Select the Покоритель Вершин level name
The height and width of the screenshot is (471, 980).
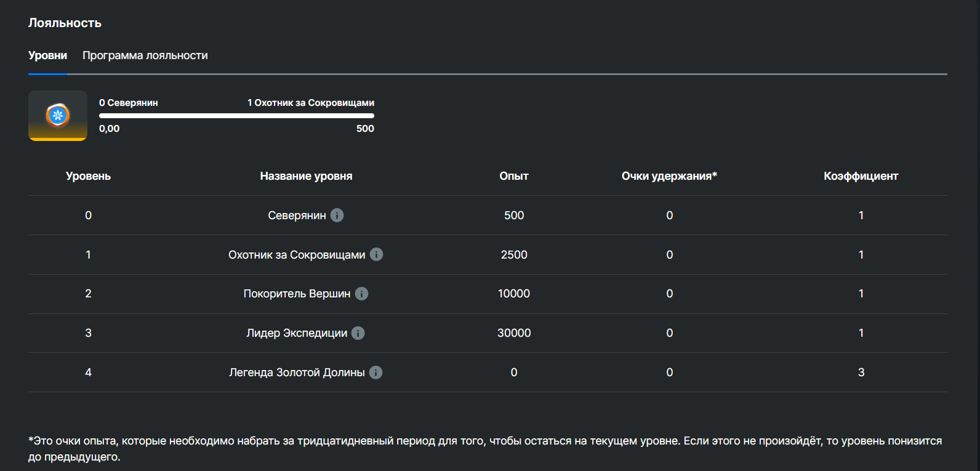coord(297,294)
